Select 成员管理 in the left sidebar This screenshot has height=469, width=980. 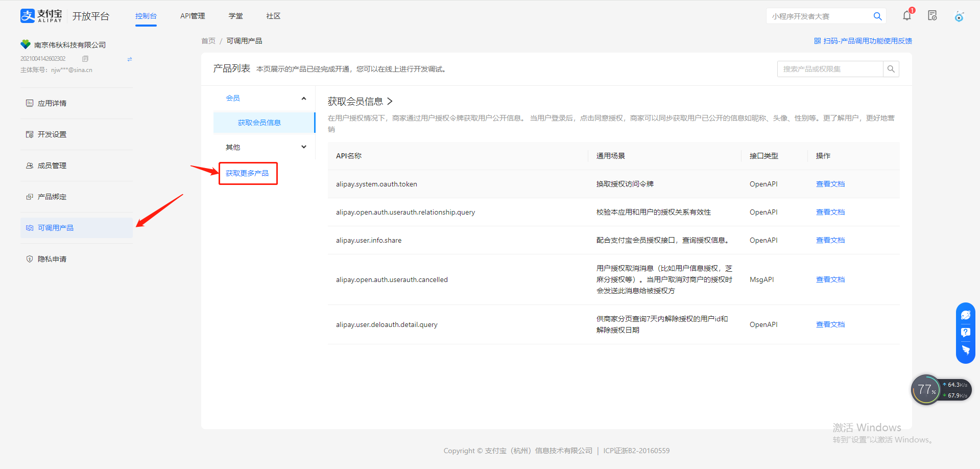pos(52,166)
